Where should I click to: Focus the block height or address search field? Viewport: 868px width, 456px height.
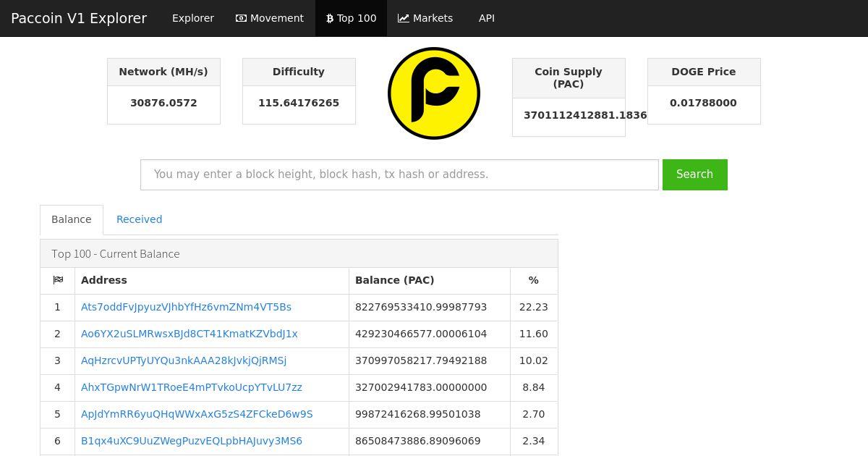click(x=399, y=174)
